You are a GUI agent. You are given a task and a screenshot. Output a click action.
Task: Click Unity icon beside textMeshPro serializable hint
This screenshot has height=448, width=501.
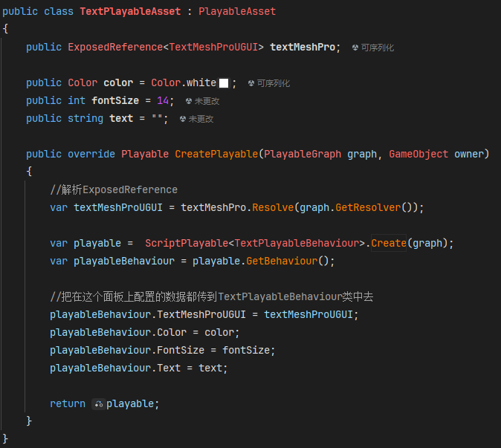(x=355, y=48)
